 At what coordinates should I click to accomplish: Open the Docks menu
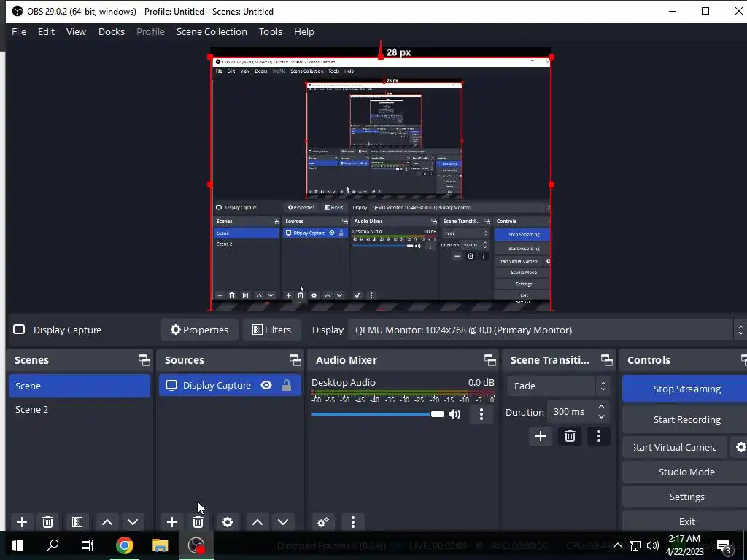(112, 31)
